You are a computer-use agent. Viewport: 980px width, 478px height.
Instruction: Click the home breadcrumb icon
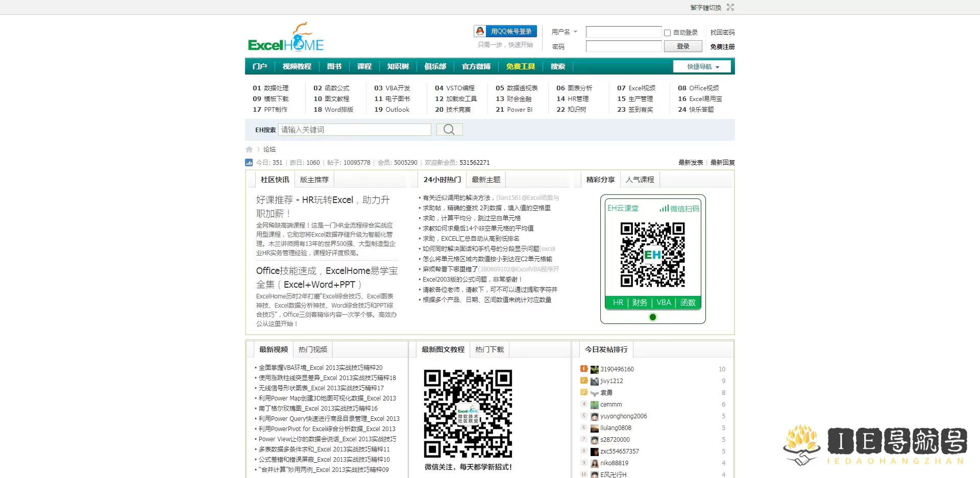pyautogui.click(x=249, y=149)
